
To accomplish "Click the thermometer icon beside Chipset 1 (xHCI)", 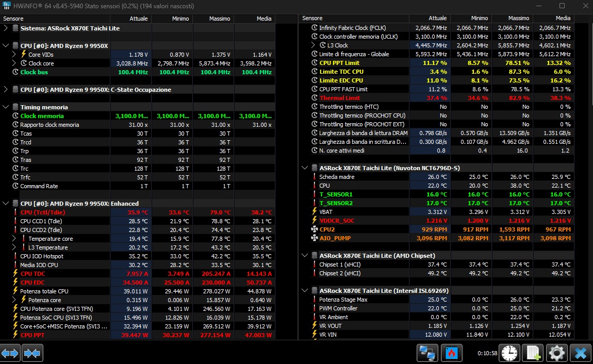I will click(x=314, y=264).
